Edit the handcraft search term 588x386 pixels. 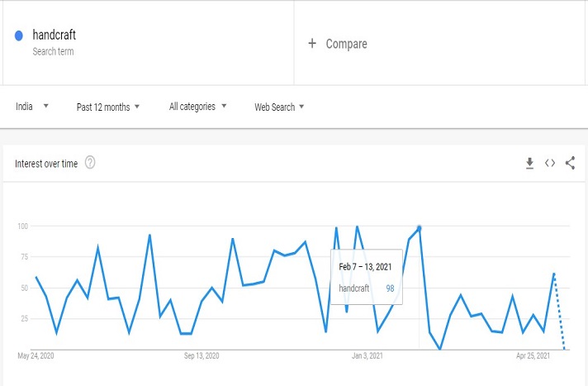55,35
